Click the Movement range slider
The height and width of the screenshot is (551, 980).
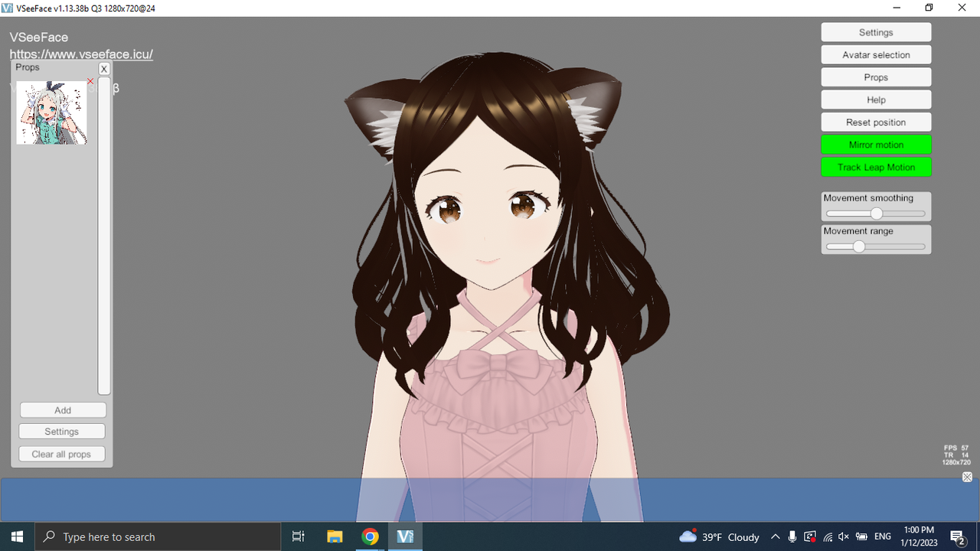click(876, 246)
